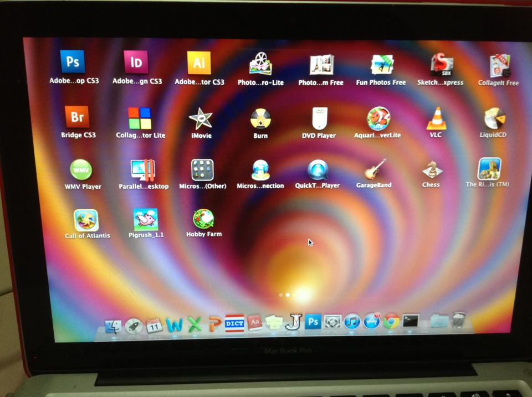
Task: Open SketchBook Express app
Action: (x=442, y=65)
